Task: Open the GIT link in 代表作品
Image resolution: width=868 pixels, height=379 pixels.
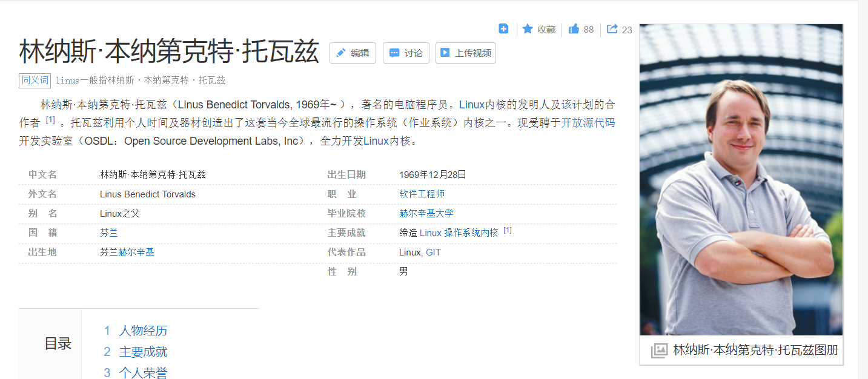Action: (x=433, y=252)
